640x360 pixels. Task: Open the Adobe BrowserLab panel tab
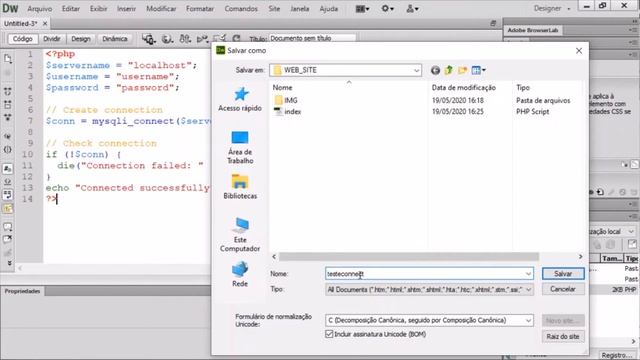point(533,30)
